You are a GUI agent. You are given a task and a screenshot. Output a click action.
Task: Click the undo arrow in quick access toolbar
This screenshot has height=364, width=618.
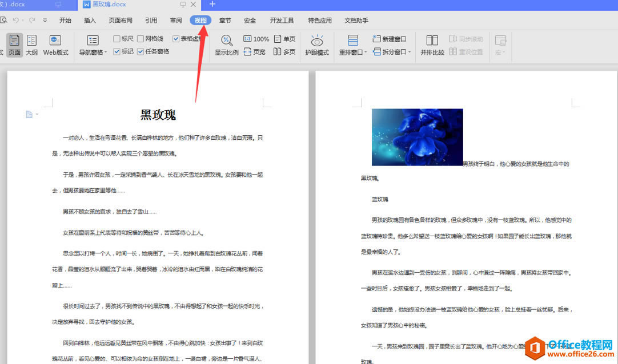coord(15,20)
